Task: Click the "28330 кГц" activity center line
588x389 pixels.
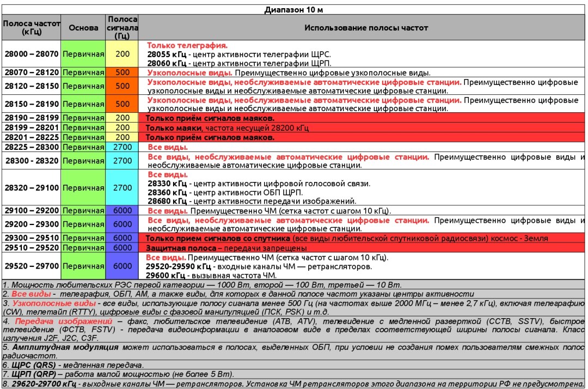Action: pos(259,184)
